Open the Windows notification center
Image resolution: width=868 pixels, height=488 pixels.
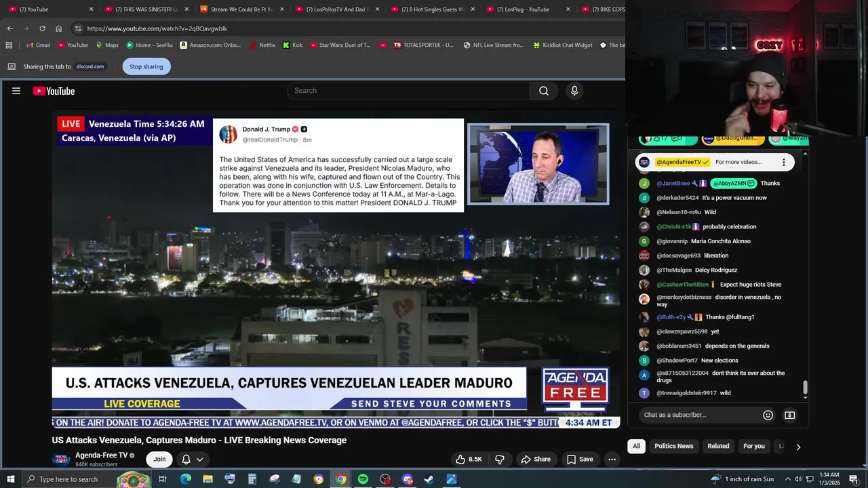(854, 479)
